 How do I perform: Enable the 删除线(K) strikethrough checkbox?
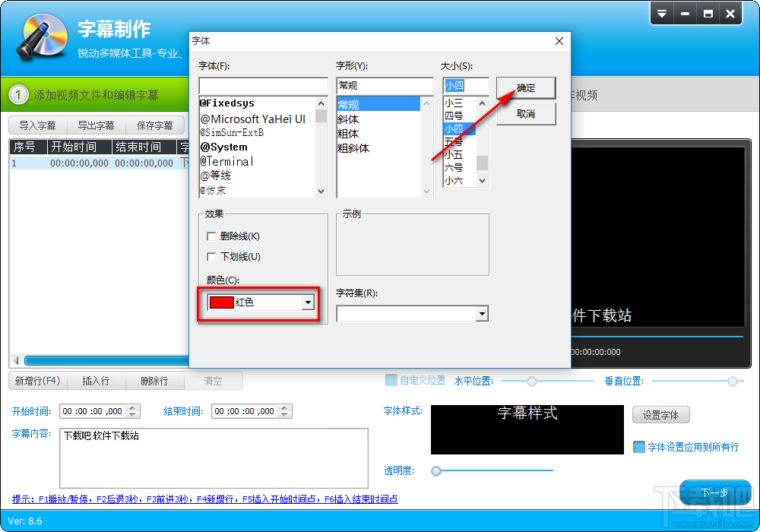(x=211, y=236)
